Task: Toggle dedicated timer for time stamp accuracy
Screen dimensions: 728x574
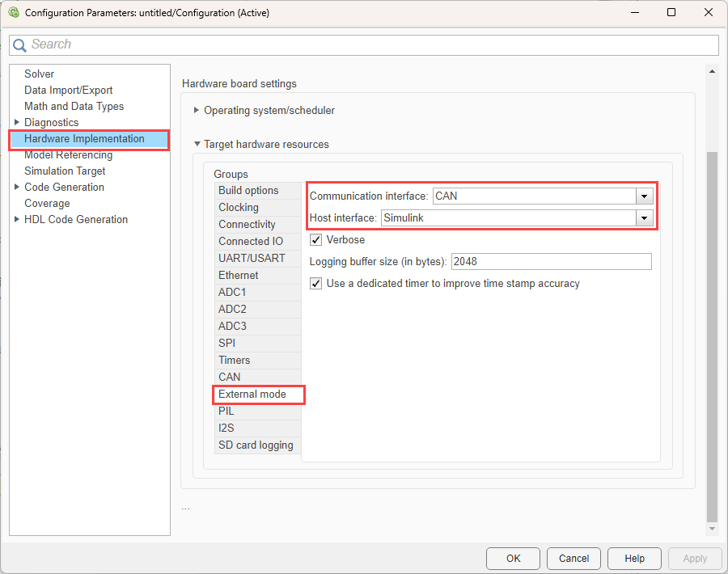Action: tap(316, 284)
